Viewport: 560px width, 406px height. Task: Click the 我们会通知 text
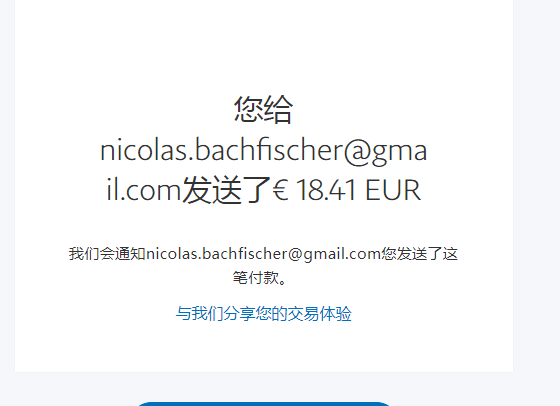(108, 254)
